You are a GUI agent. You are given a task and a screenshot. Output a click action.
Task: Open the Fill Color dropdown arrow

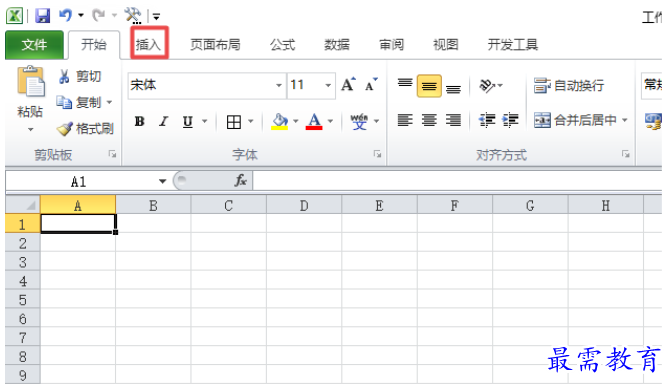pos(296,122)
